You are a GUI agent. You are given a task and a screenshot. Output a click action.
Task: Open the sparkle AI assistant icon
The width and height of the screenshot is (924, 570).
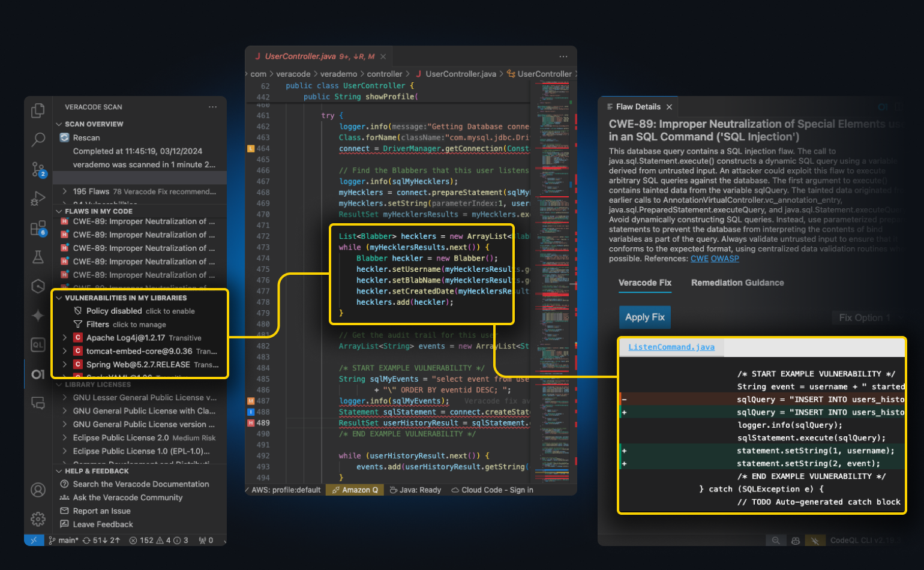pos(38,316)
